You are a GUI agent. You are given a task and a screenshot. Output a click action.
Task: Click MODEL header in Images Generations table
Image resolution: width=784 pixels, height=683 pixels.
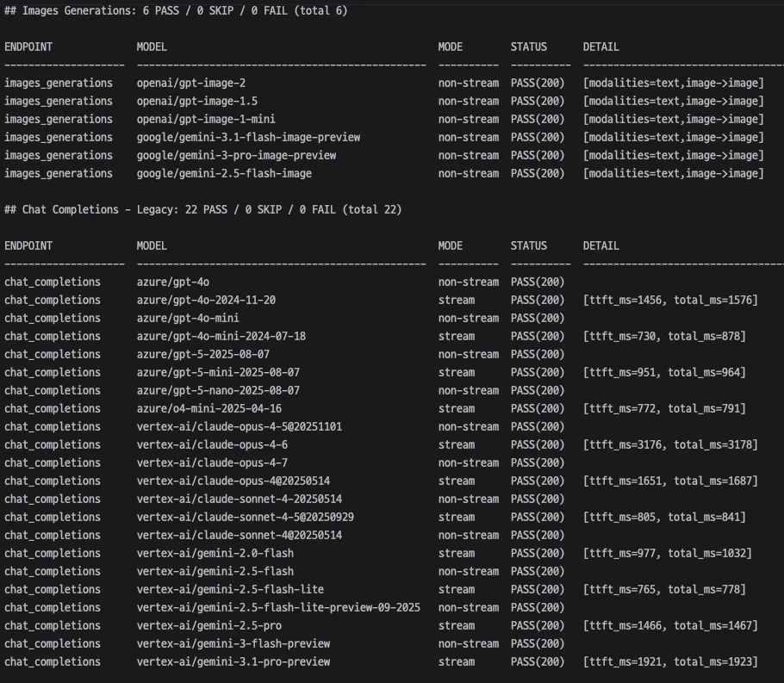coord(152,47)
